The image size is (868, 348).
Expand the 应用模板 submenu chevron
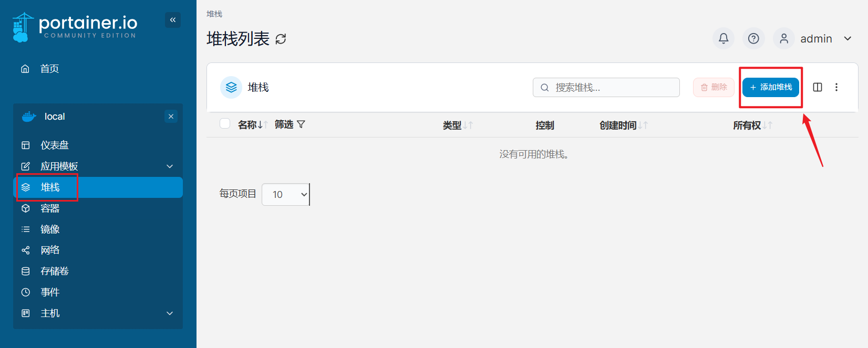170,166
